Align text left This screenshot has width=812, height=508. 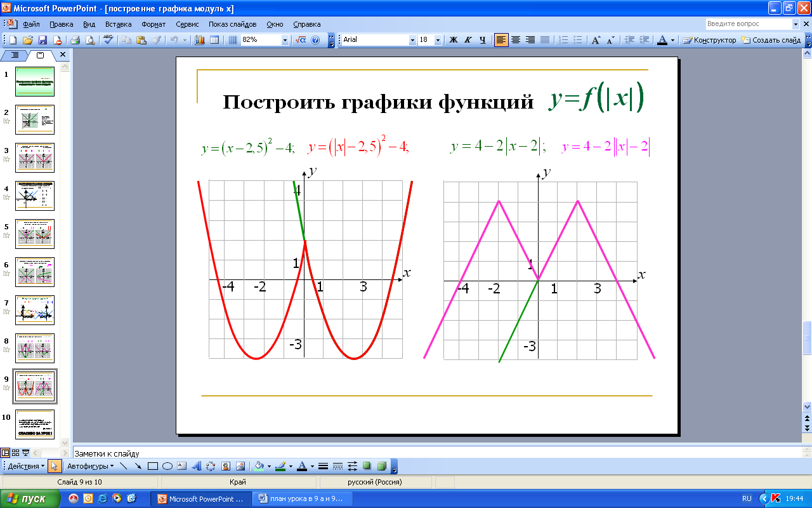pyautogui.click(x=501, y=40)
